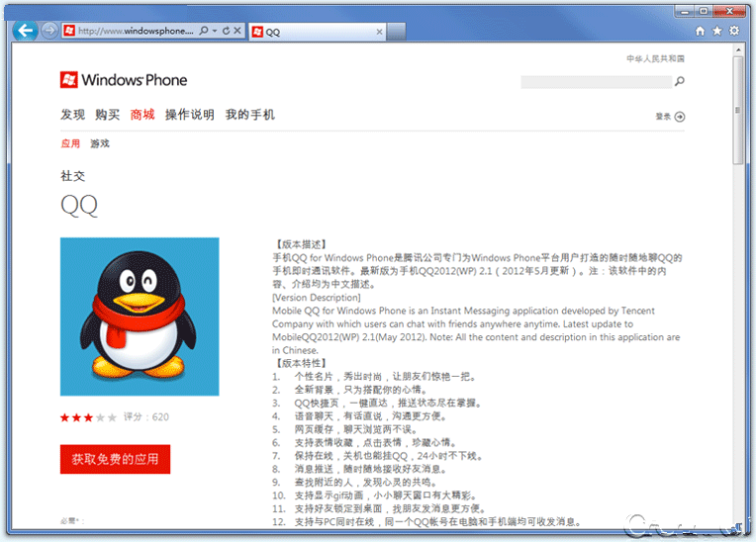Click the 【版本描述】 heading text
The image size is (756, 542).
point(301,244)
